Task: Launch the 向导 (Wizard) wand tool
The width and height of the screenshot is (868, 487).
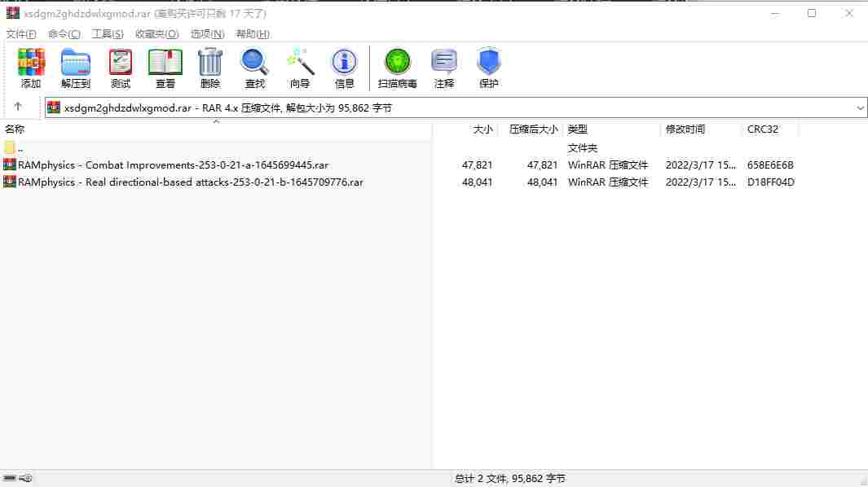Action: pos(300,62)
